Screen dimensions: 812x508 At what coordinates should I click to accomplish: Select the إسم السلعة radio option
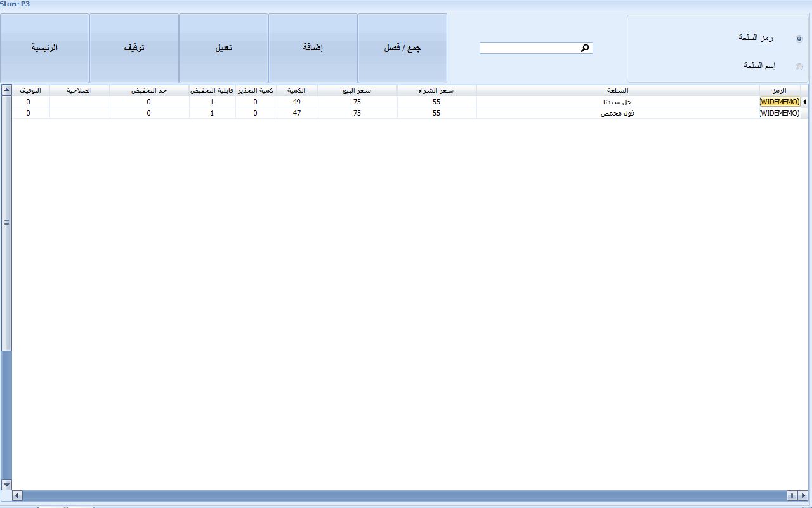(x=799, y=67)
